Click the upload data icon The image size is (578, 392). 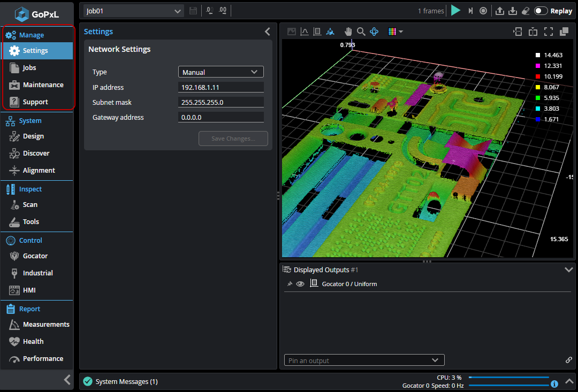click(499, 11)
